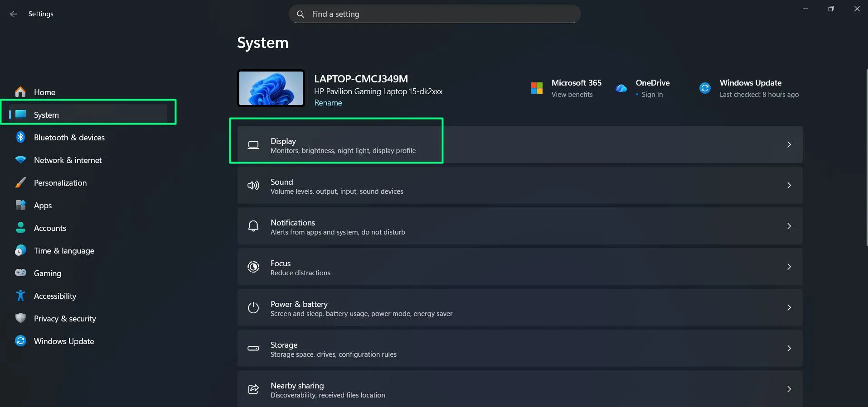Click the Apps icon in sidebar
Screen dimensions: 868x407
[20, 205]
